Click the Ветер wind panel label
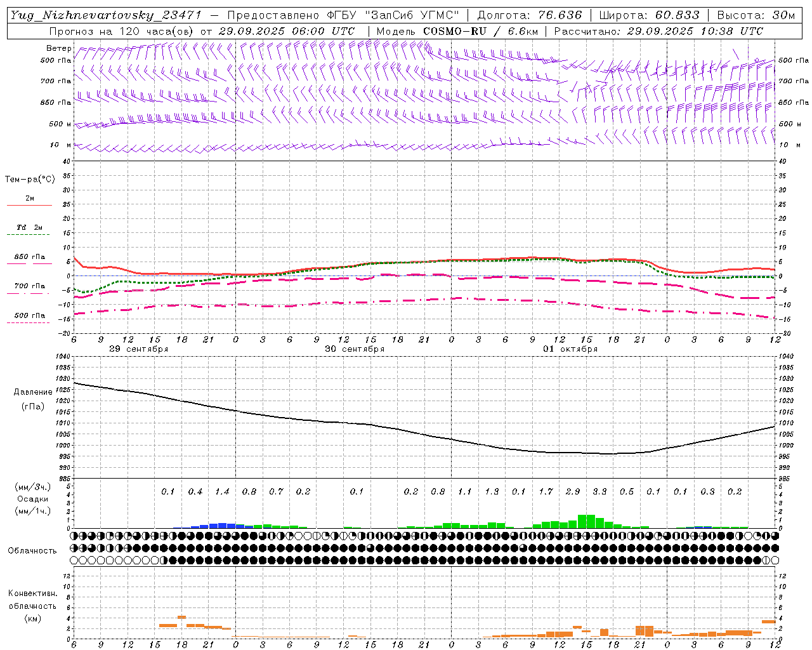This screenshot has width=812, height=650. click(x=58, y=48)
